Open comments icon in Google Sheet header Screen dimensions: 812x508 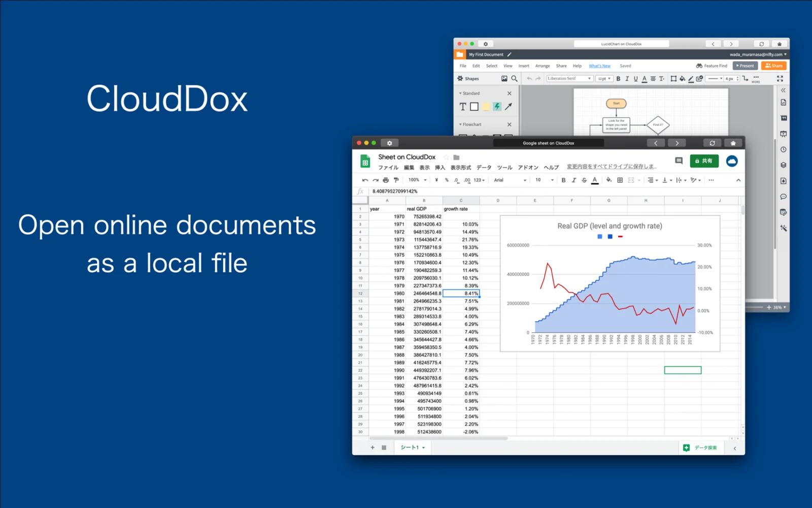[x=679, y=161]
